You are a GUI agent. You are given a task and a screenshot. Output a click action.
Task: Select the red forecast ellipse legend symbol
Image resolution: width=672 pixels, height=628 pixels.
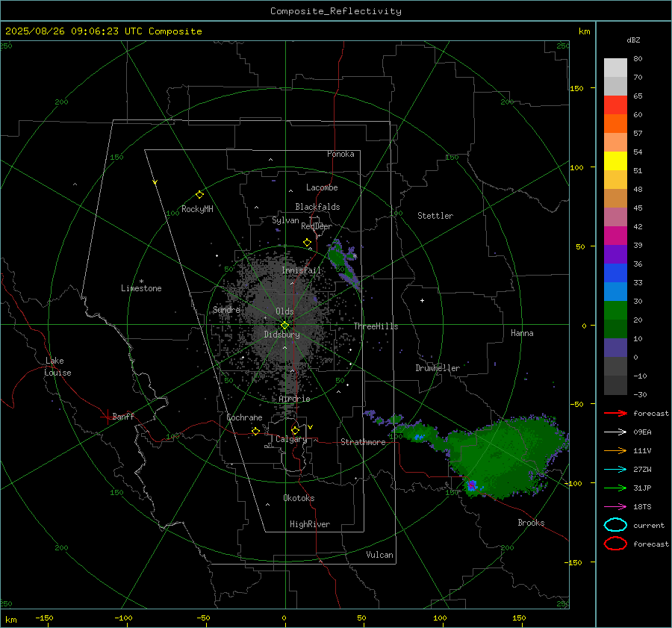[615, 544]
